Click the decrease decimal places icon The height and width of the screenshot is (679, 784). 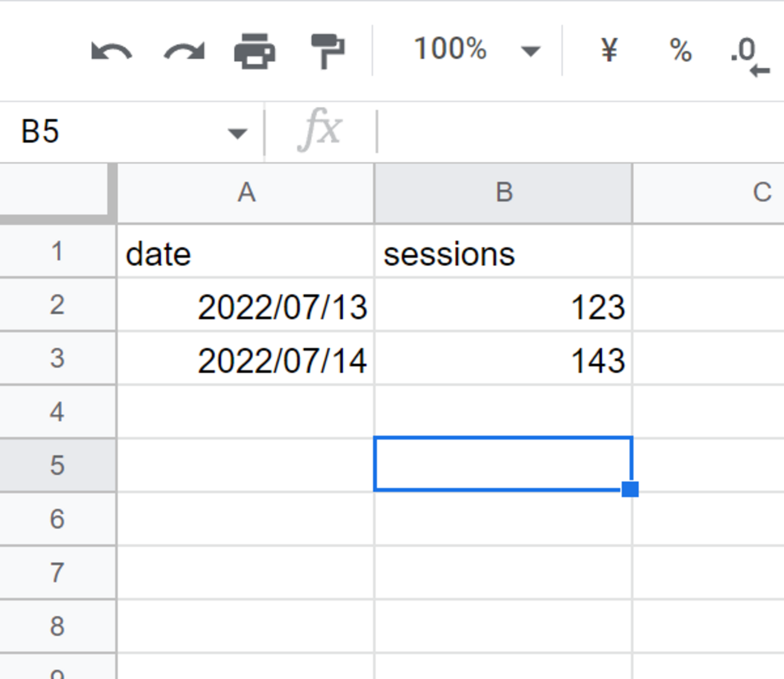(x=749, y=54)
